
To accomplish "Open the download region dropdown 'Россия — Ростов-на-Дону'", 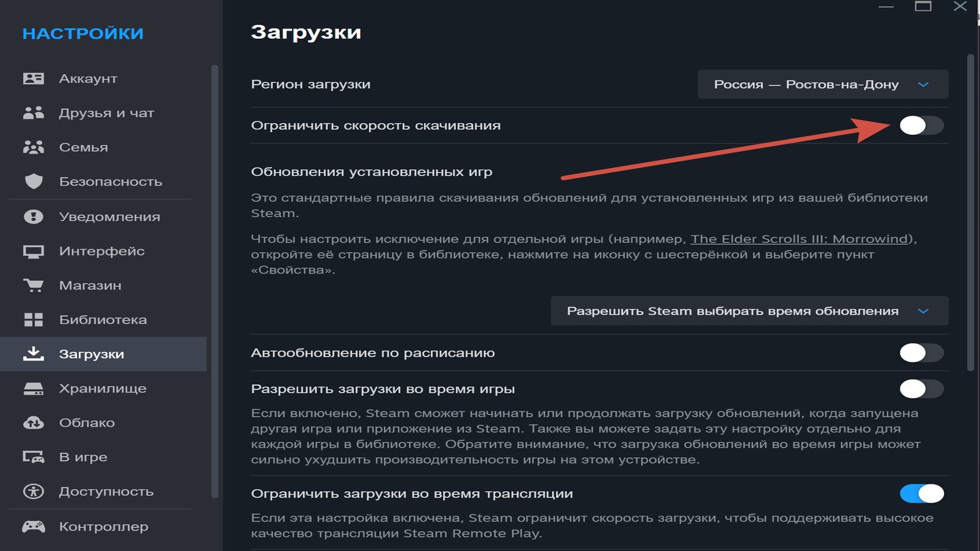I will (x=823, y=84).
